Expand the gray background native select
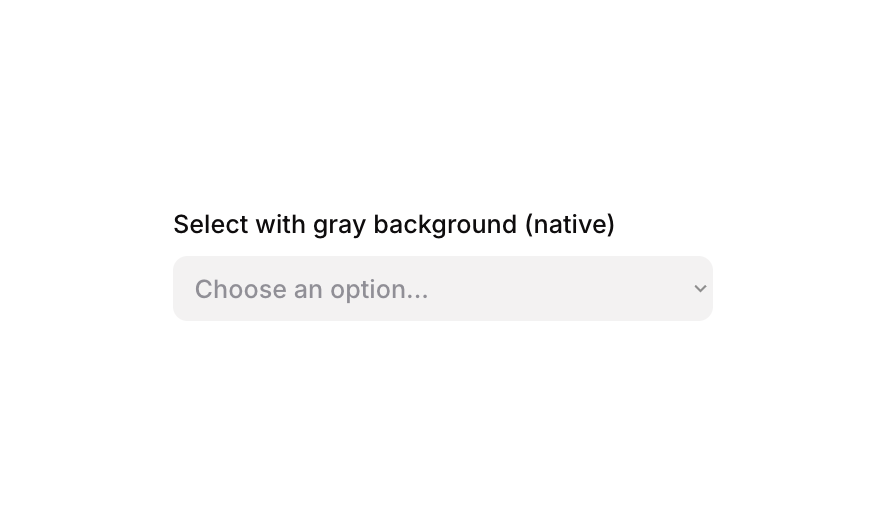884x528 pixels. coord(442,289)
